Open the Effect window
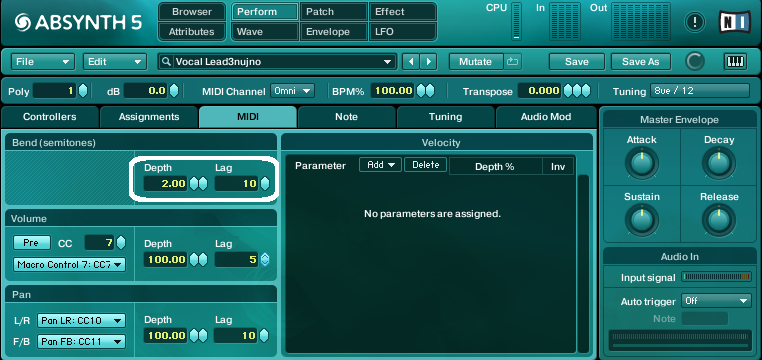 [x=403, y=12]
